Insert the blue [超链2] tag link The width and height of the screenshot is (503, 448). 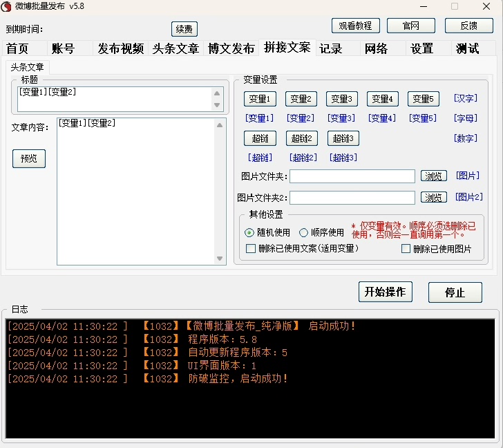tap(303, 158)
